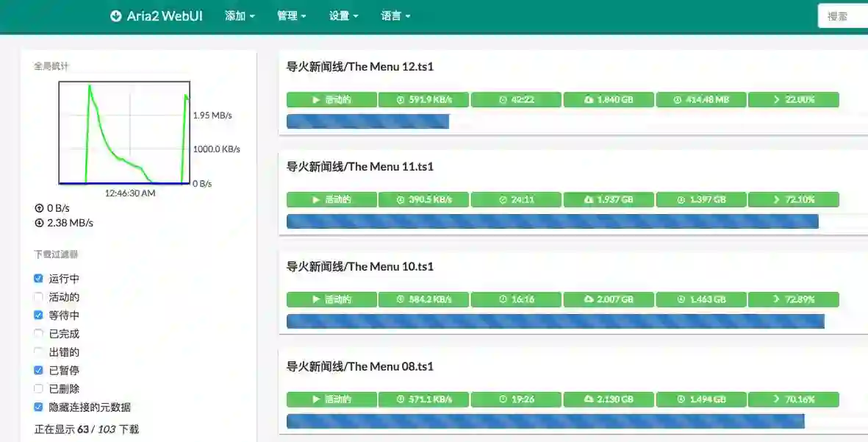The height and width of the screenshot is (442, 868).
Task: Click the 1.95 MB/s graph axis label
Action: pos(212,115)
